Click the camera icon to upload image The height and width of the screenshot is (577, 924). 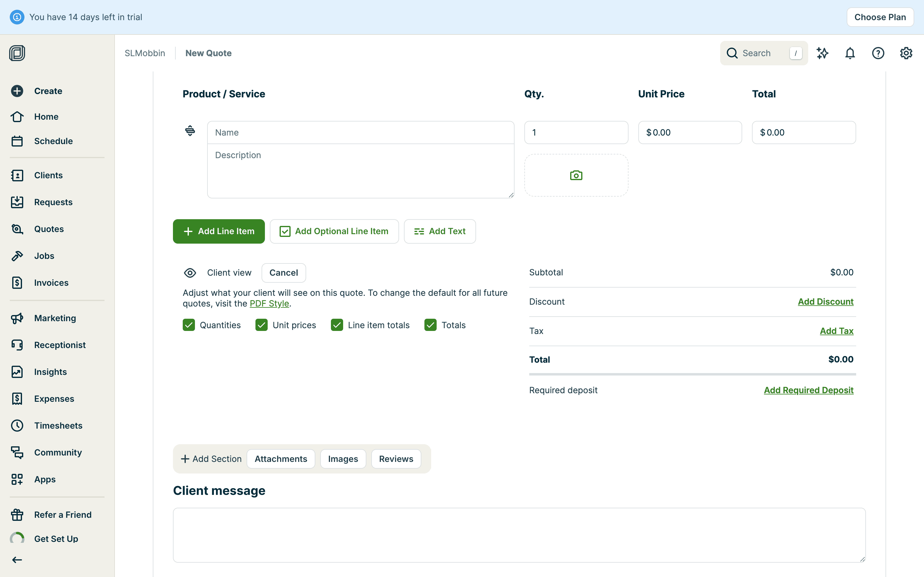576,175
